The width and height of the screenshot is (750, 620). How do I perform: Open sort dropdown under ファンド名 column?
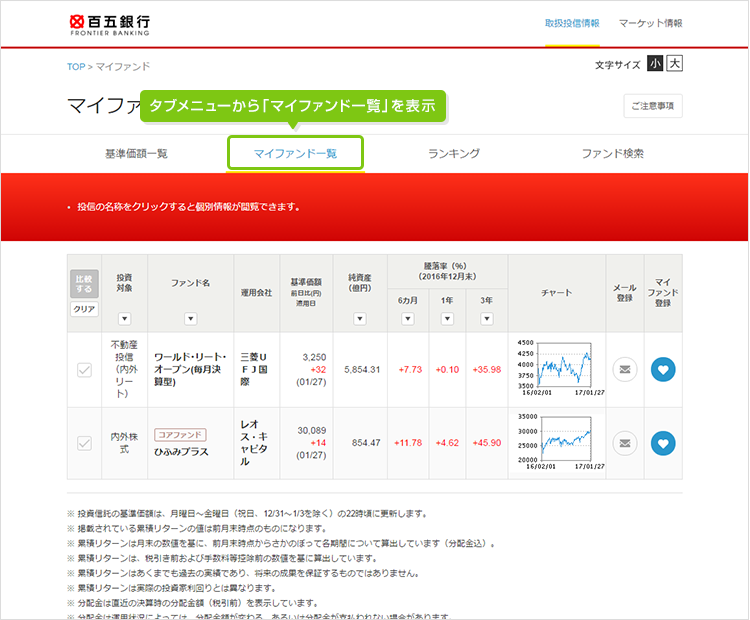point(190,319)
